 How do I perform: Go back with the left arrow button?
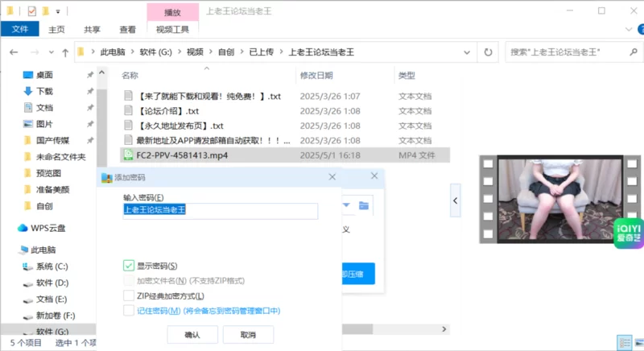(14, 52)
